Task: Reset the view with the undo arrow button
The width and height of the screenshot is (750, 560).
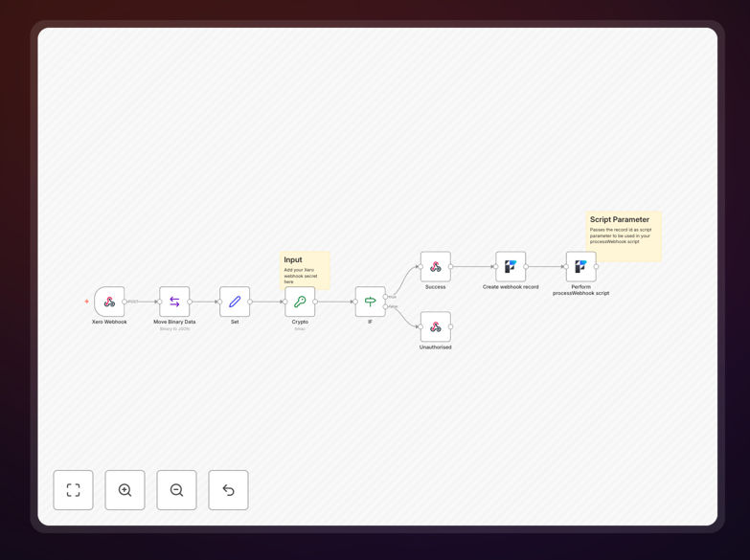Action: (228, 490)
